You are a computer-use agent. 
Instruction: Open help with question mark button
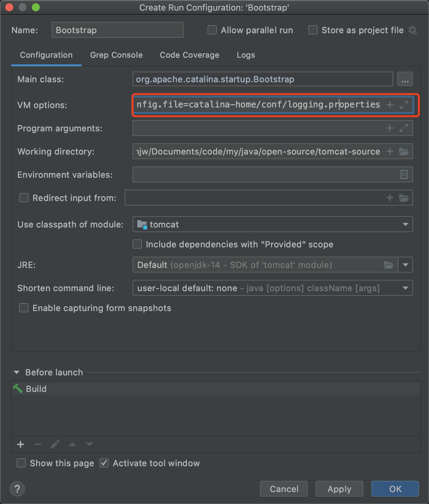point(17,489)
